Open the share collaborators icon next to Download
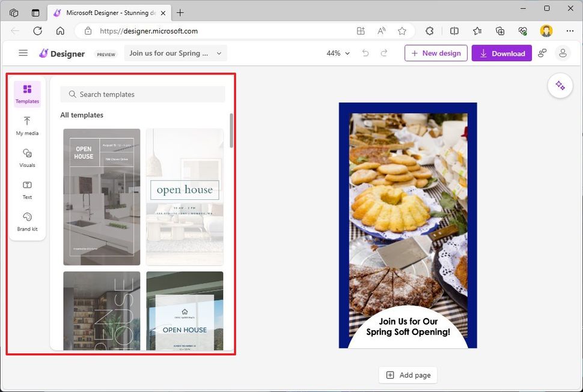 point(543,53)
